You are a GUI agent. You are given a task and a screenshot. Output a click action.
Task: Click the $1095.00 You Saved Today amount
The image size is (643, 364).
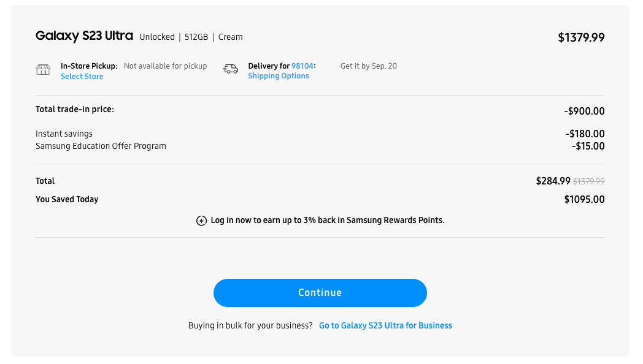coord(584,199)
